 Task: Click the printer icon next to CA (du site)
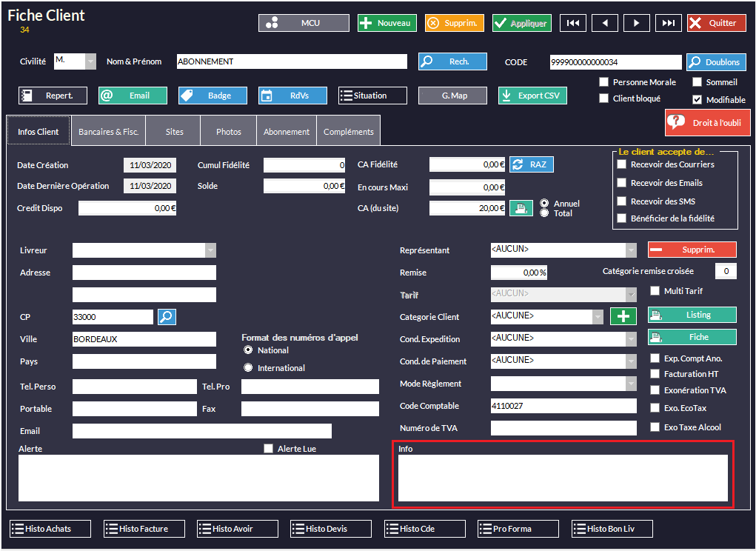pyautogui.click(x=521, y=208)
